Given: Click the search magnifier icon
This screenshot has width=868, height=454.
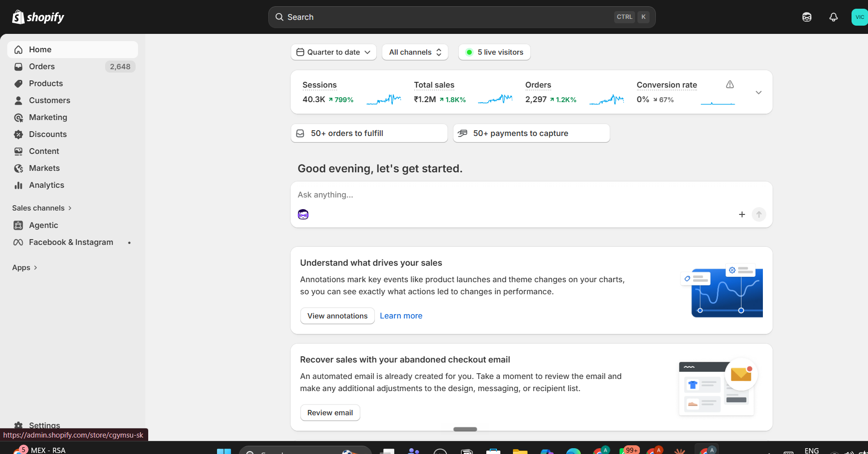Looking at the screenshot, I should 279,17.
